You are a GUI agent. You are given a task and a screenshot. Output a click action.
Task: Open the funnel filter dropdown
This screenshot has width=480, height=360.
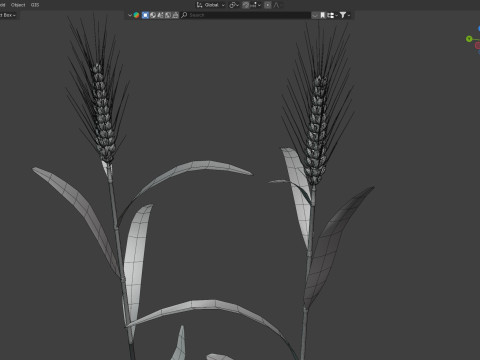coord(345,15)
